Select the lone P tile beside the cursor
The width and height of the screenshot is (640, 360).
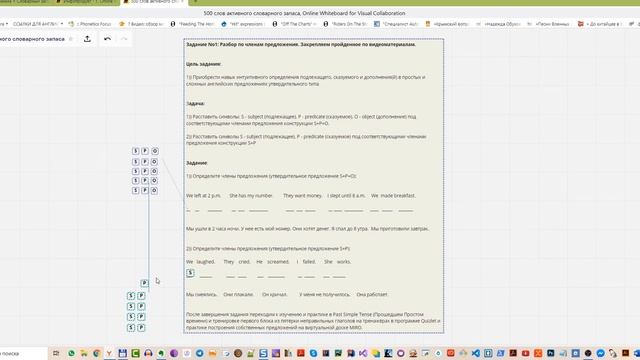144,283
